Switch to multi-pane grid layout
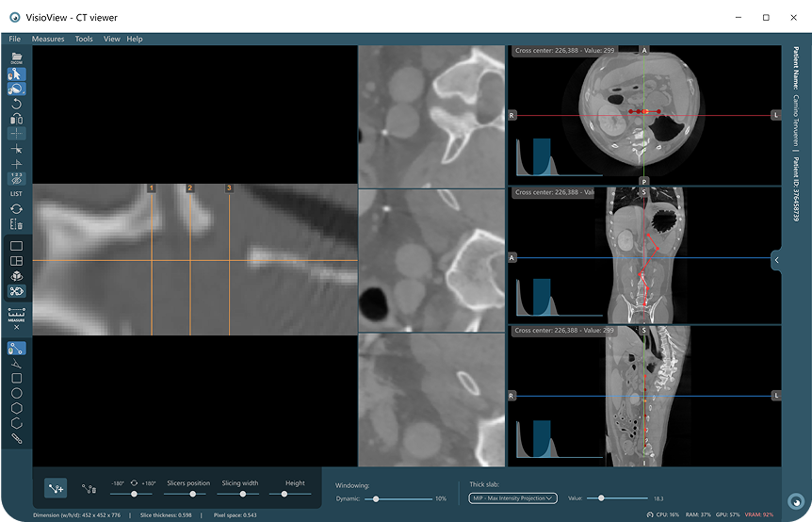Viewport: 812px width, 522px height. (x=17, y=261)
